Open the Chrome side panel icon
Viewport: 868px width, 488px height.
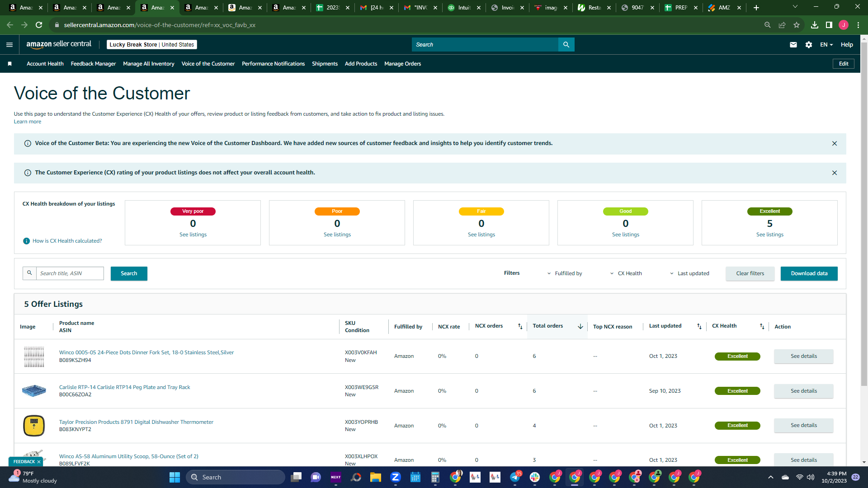pos(829,25)
